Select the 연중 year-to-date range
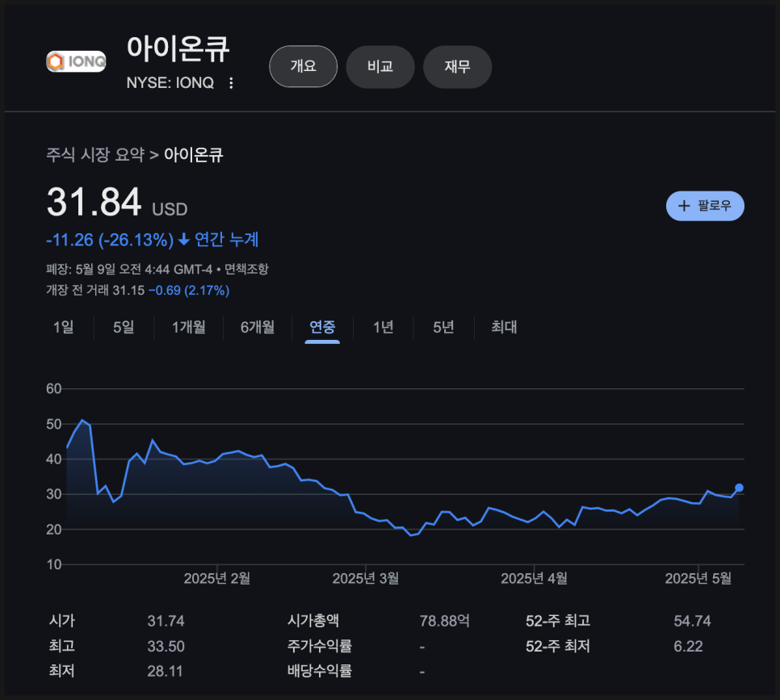Image resolution: width=780 pixels, height=700 pixels. pos(322,327)
